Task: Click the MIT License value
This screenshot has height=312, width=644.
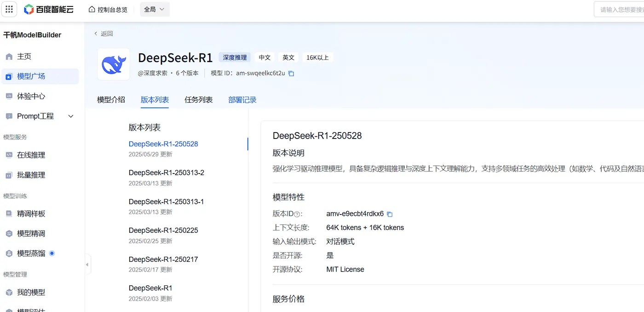Action: point(345,270)
